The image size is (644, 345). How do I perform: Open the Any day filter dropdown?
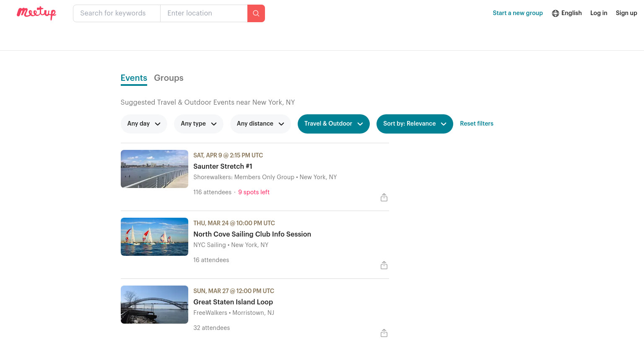144,124
